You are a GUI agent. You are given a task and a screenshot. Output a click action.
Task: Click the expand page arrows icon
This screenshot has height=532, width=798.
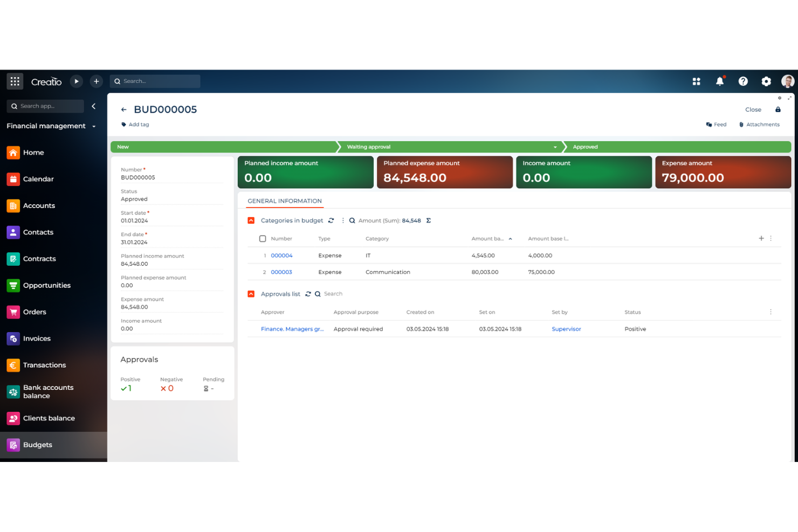pyautogui.click(x=790, y=98)
